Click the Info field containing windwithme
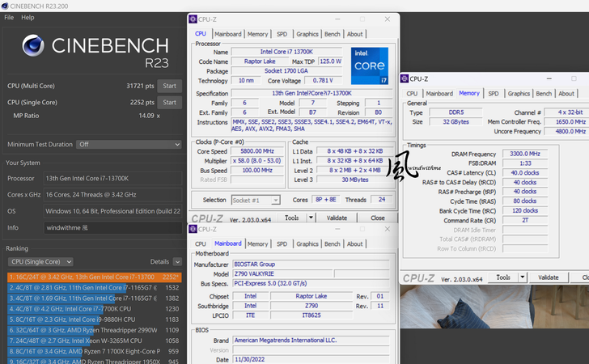The width and height of the screenshot is (589, 364). [112, 228]
